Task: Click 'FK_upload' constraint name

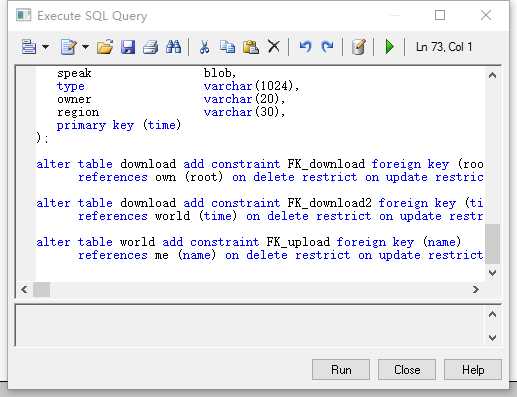Action: pyautogui.click(x=298, y=242)
